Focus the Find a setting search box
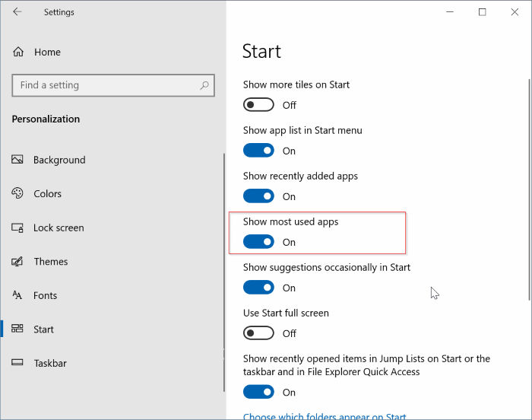Viewport: 532px width, 420px height. (x=113, y=85)
